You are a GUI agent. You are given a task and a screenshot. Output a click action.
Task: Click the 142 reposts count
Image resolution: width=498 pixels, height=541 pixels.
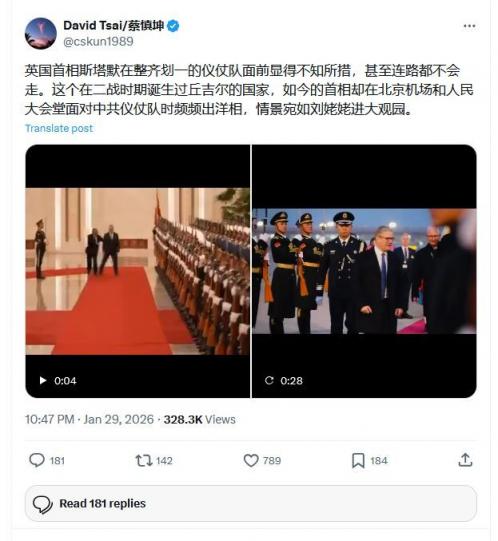(x=164, y=461)
